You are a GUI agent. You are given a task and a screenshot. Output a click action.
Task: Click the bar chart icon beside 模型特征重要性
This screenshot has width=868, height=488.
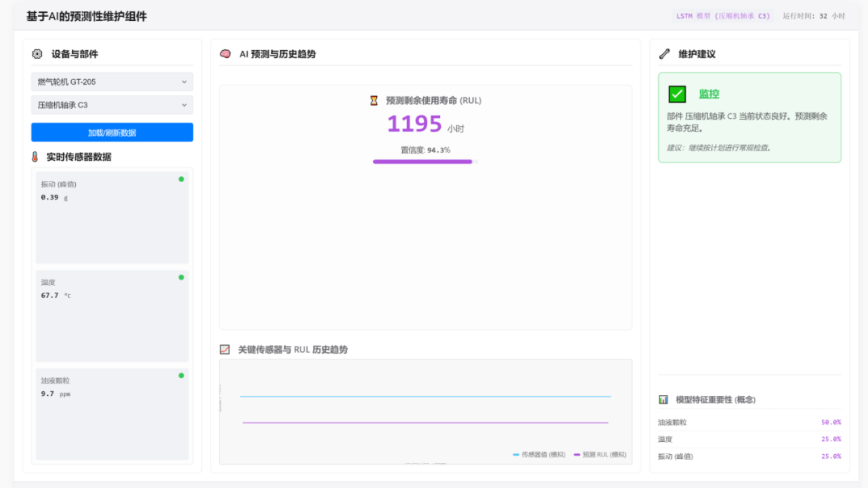pos(663,399)
